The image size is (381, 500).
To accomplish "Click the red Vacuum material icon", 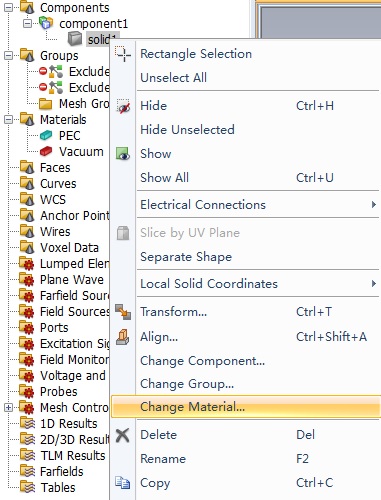I will [x=46, y=151].
